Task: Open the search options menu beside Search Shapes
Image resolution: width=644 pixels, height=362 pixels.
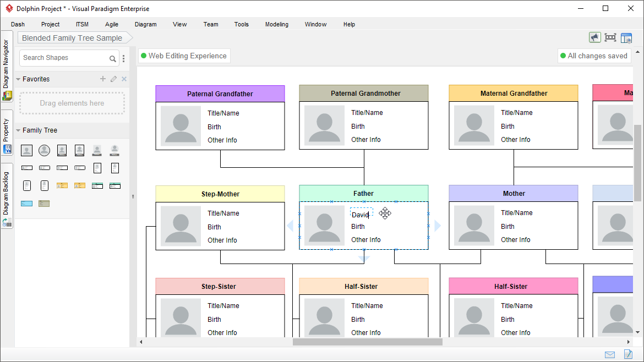Action: click(123, 58)
